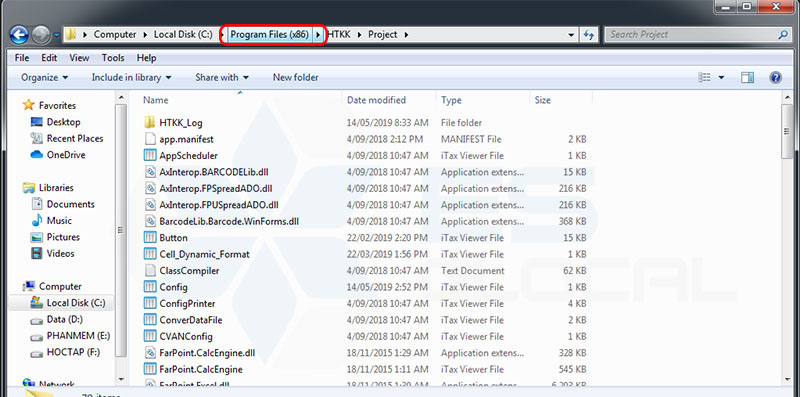Open the File menu
800x397 pixels.
coord(22,58)
